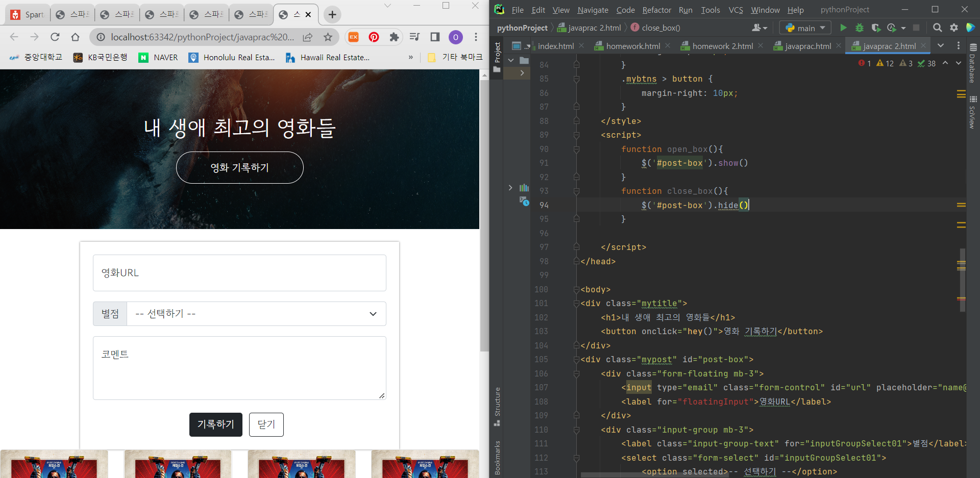The height and width of the screenshot is (478, 980).
Task: Click the 12 warnings indicator
Action: [885, 63]
